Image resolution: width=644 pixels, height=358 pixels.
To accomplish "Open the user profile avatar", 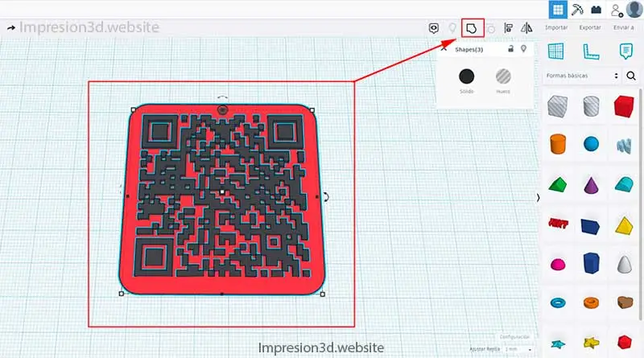I will 634,10.
